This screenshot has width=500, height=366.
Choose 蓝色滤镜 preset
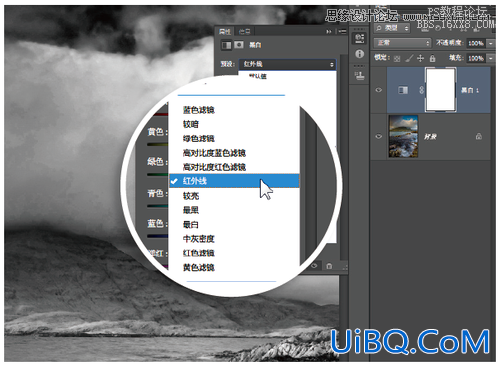click(198, 110)
